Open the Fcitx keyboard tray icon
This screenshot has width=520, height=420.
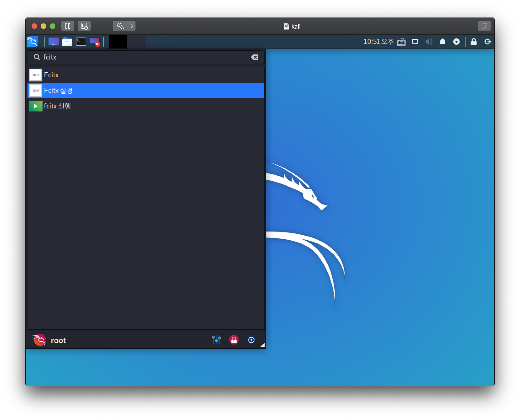[401, 42]
